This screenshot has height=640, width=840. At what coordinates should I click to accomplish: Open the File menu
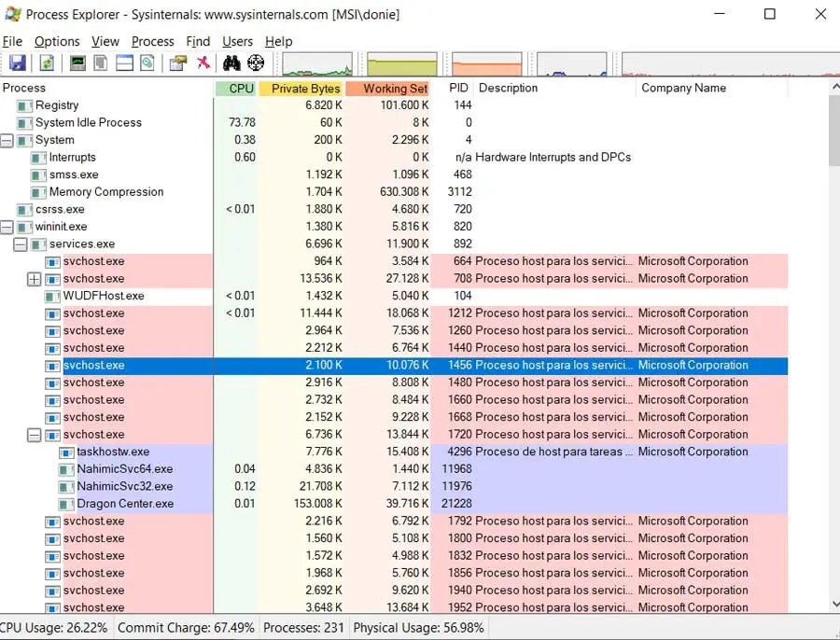(x=12, y=41)
